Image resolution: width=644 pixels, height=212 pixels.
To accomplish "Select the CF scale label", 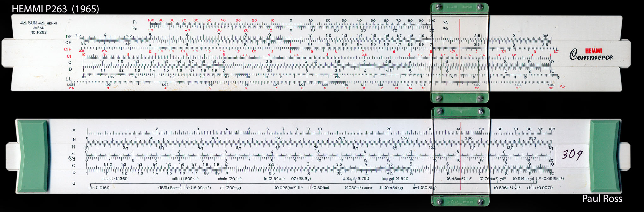I will tap(69, 43).
